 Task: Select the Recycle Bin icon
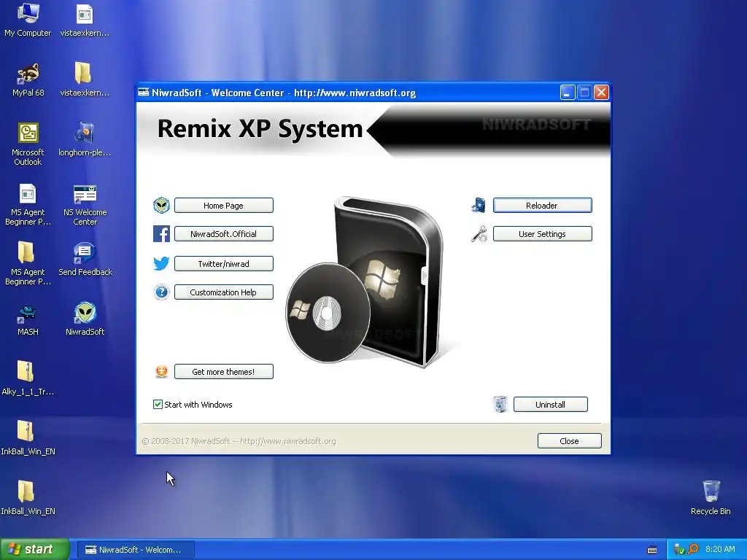point(711,497)
